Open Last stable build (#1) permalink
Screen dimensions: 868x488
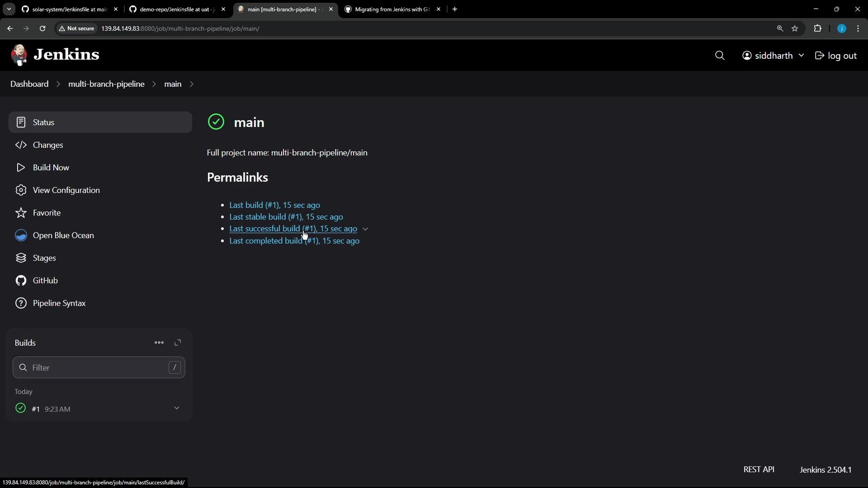point(286,217)
